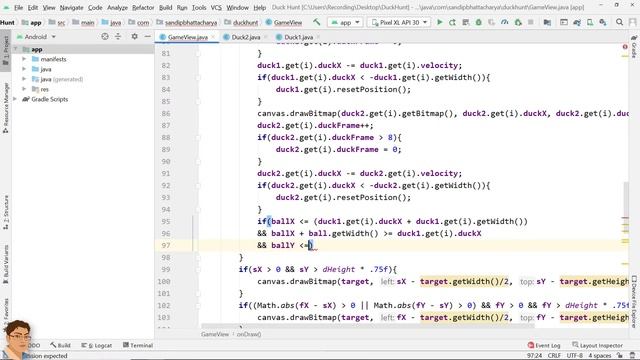Click line number 99 in the gutter
The height and width of the screenshot is (360, 640).
pyautogui.click(x=165, y=269)
